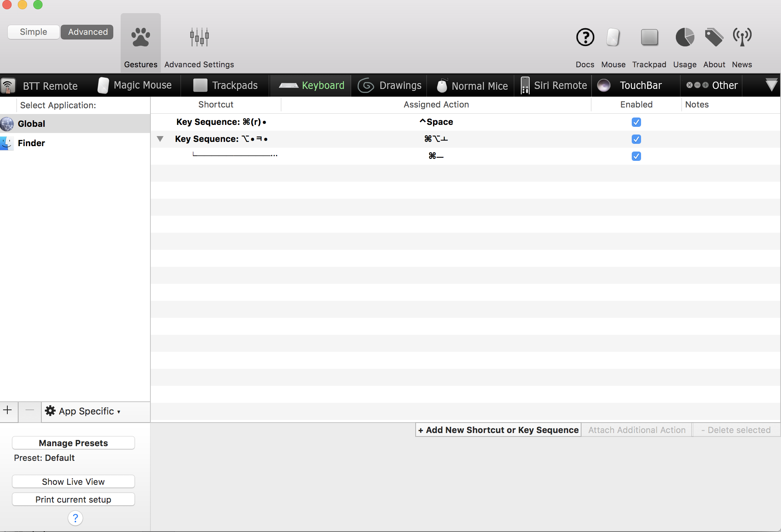Open News broadcast antenna icon

click(742, 38)
